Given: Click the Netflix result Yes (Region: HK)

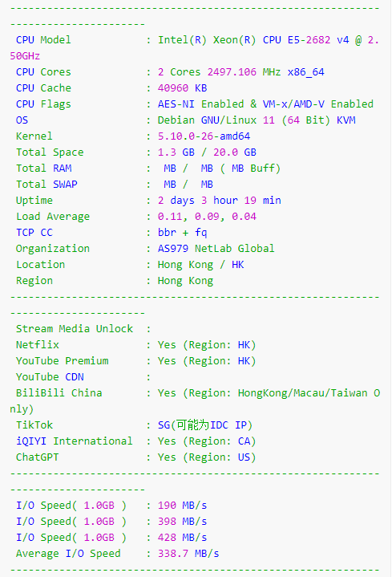Looking at the screenshot, I should (x=207, y=345).
